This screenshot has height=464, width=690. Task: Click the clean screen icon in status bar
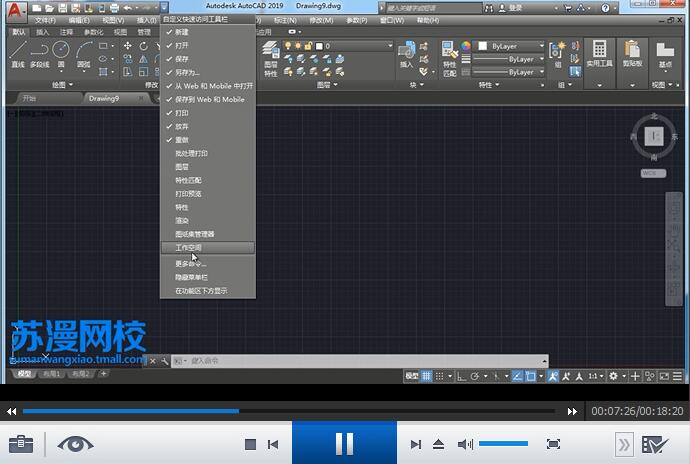(664, 376)
